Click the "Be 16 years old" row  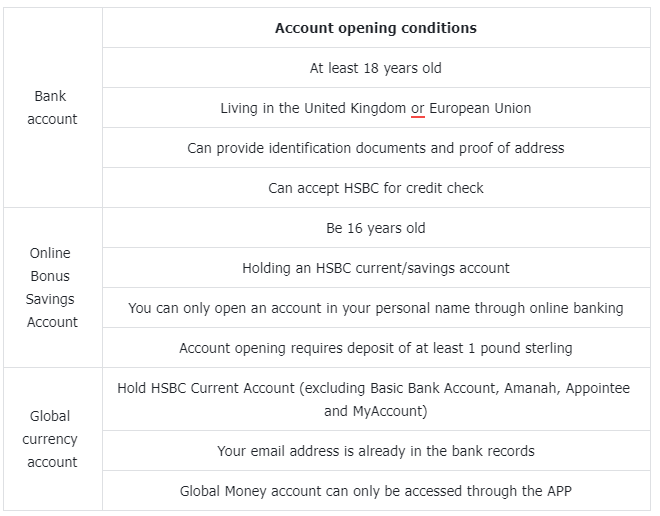pyautogui.click(x=375, y=228)
